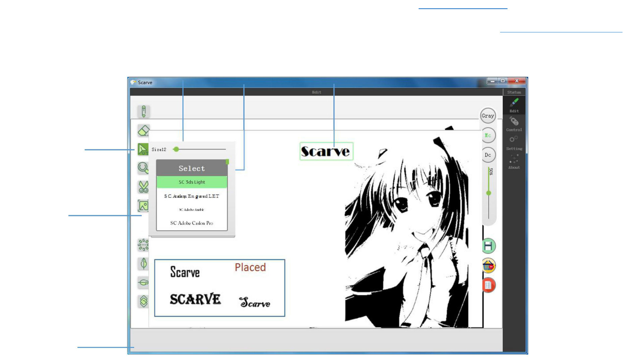Click the basket delete icon

[488, 266]
